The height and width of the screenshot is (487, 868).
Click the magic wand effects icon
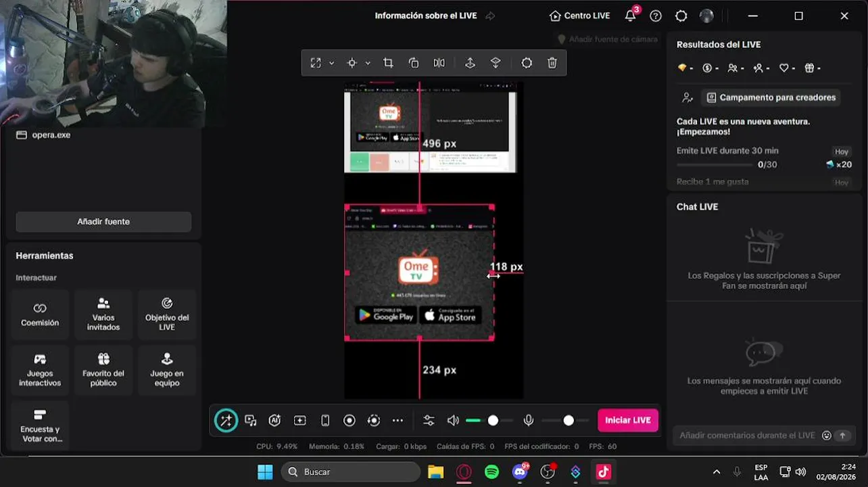(226, 421)
